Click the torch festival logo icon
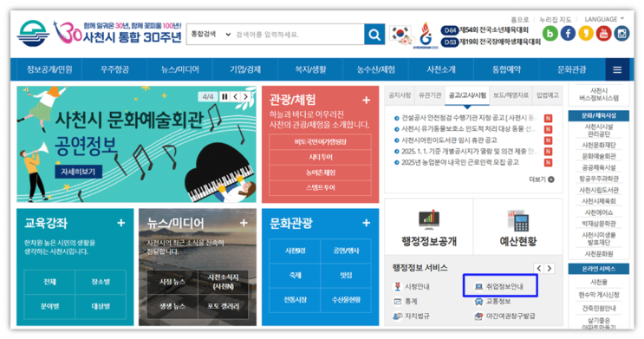Image resolution: width=644 pixels, height=339 pixels. tap(426, 36)
